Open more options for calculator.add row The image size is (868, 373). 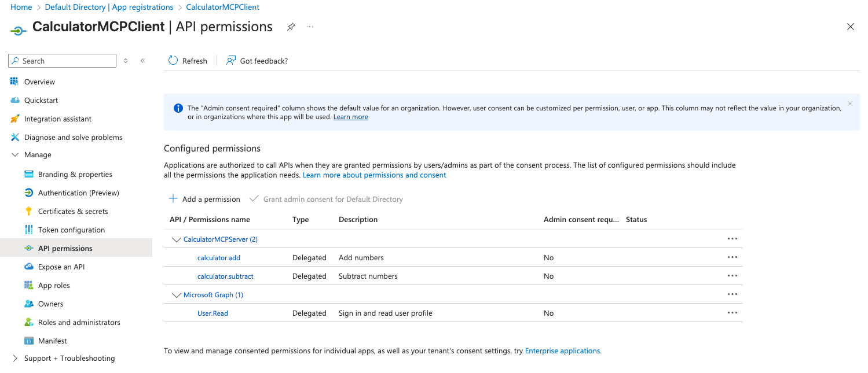732,257
